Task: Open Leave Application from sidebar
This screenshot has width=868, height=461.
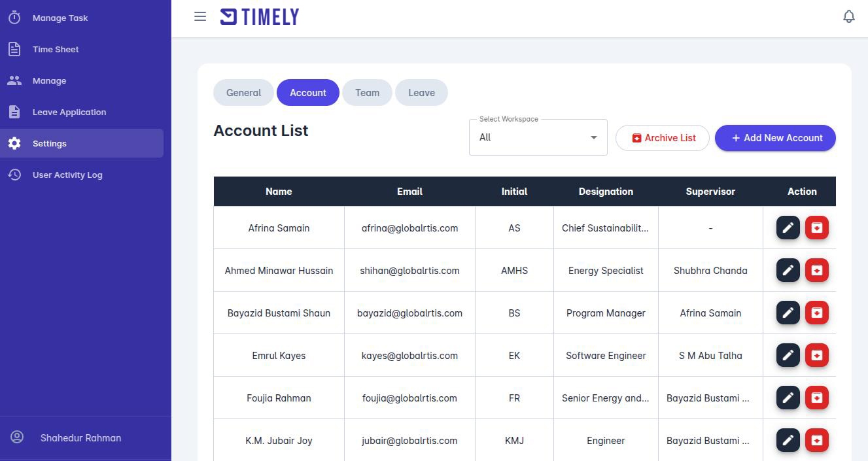Action: click(x=69, y=112)
